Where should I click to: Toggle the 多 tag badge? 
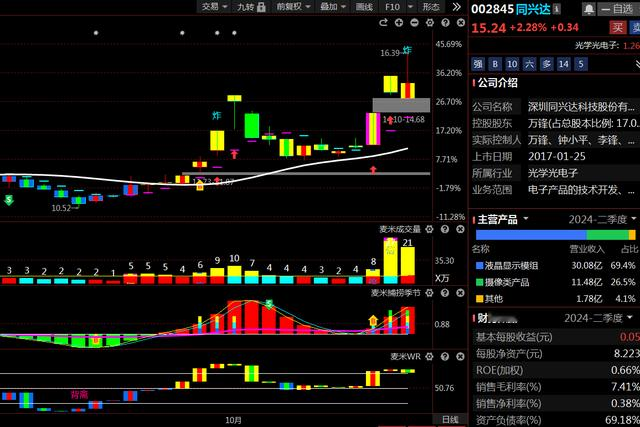pyautogui.click(x=546, y=64)
